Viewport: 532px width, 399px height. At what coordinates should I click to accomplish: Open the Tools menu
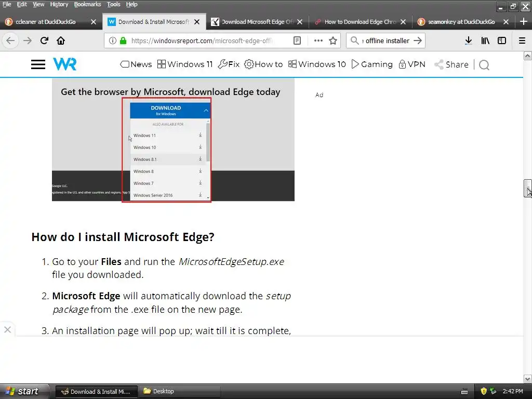pyautogui.click(x=113, y=4)
